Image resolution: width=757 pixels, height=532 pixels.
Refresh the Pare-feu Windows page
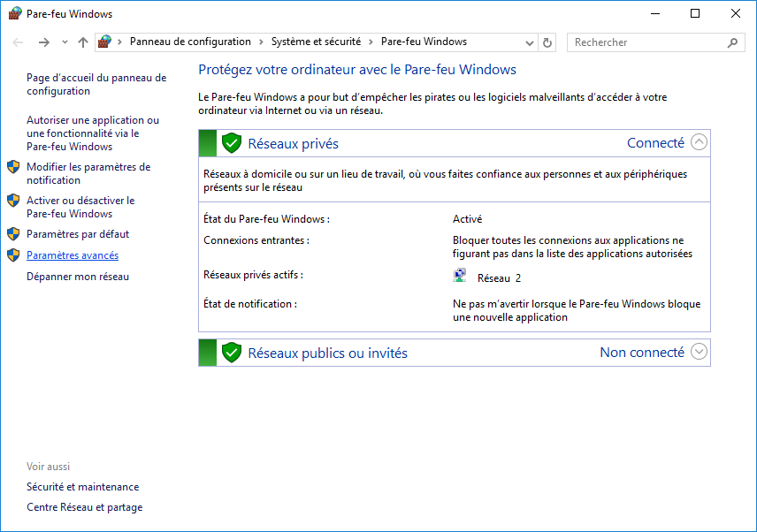[x=547, y=43]
